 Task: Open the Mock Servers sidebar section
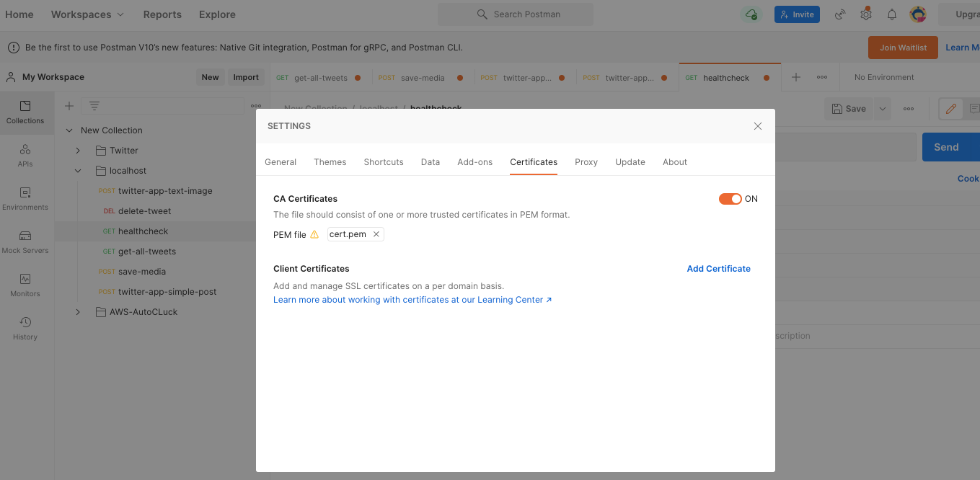coord(25,242)
